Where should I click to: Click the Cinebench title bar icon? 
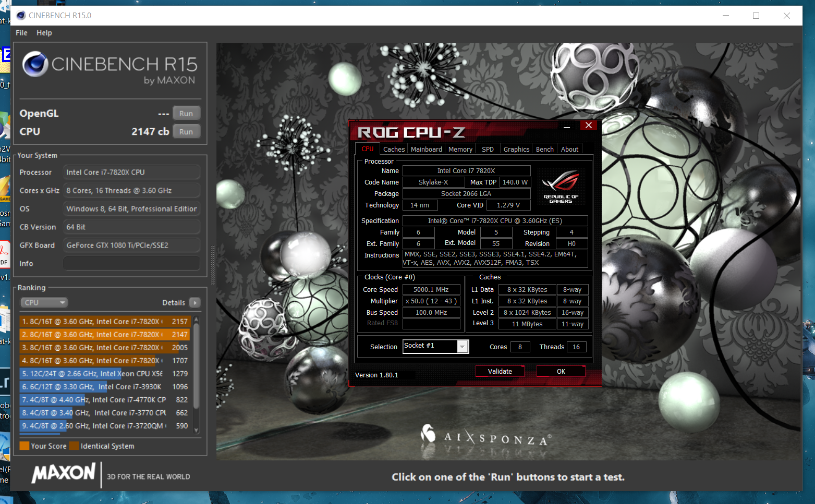click(21, 16)
